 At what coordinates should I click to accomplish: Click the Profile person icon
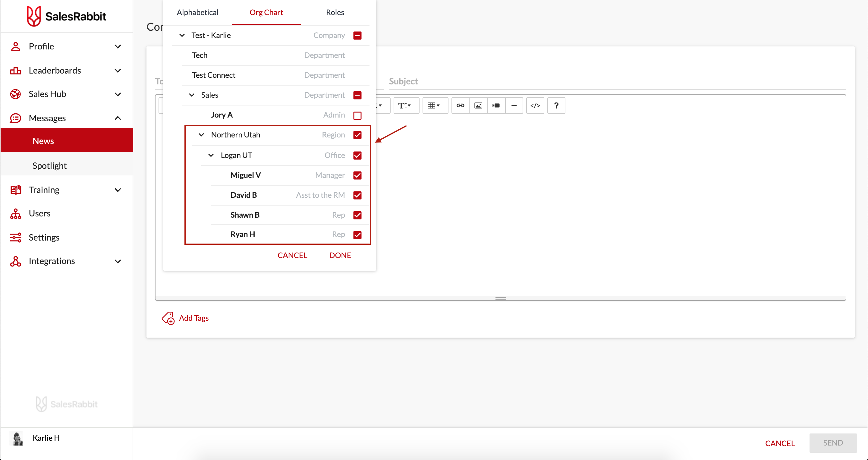tap(15, 46)
